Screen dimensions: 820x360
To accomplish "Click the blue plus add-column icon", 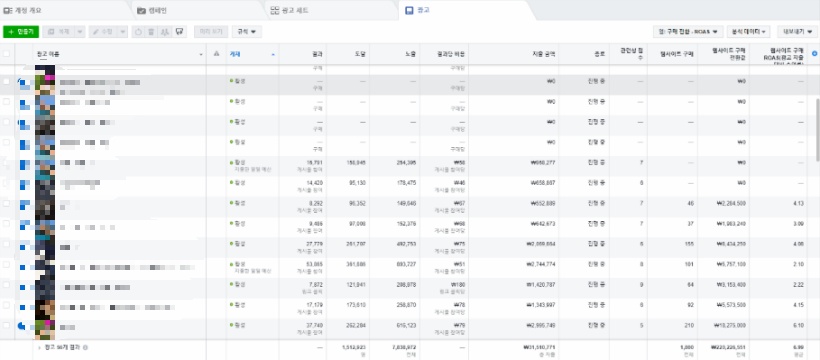I will [x=814, y=53].
